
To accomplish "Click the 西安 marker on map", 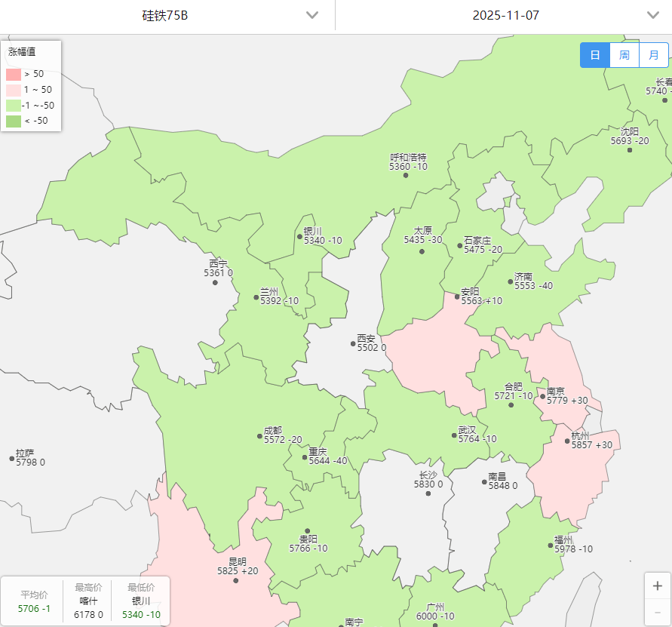I will click(353, 343).
